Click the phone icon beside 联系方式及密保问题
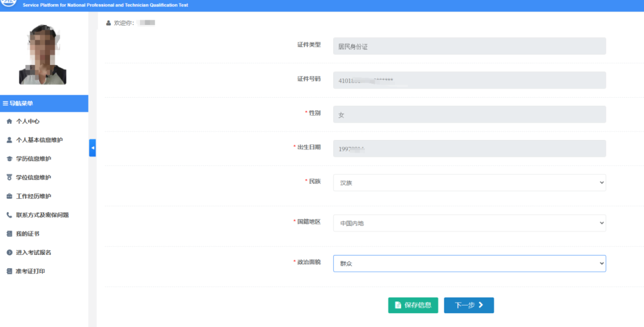Screen dimensions: 644x327 pyautogui.click(x=10, y=215)
